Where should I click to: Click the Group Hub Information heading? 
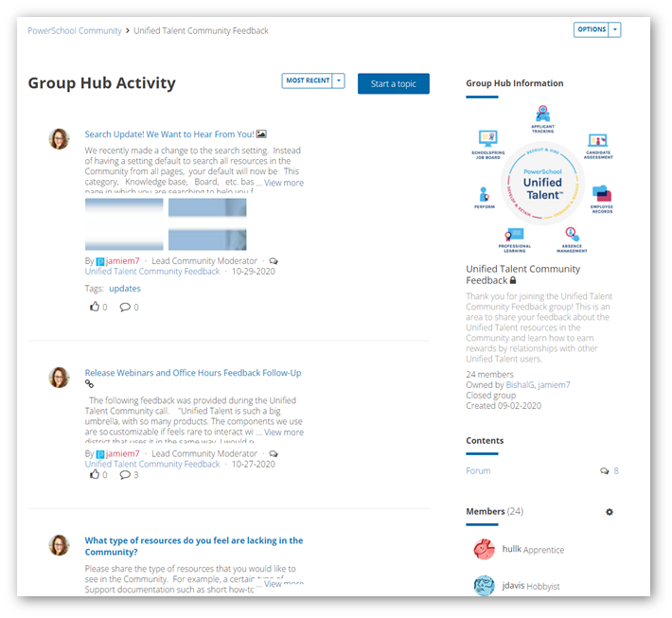click(515, 83)
